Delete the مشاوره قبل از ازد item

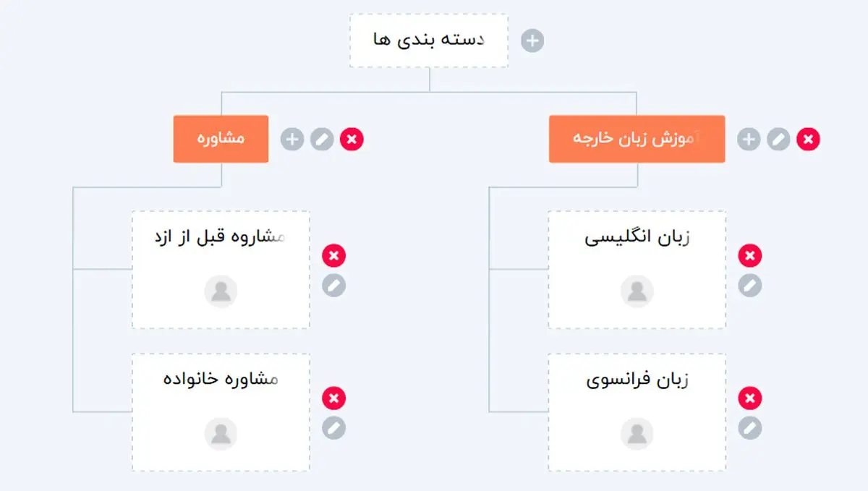pos(333,255)
